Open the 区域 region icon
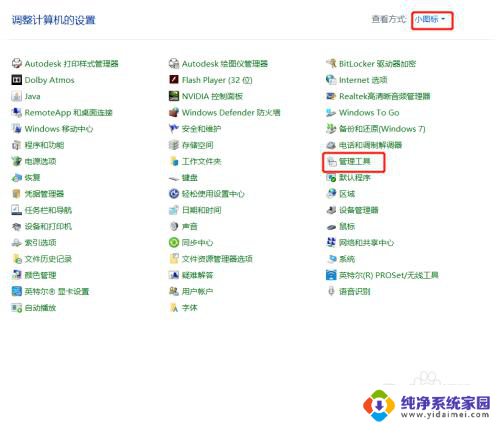 coord(331,194)
